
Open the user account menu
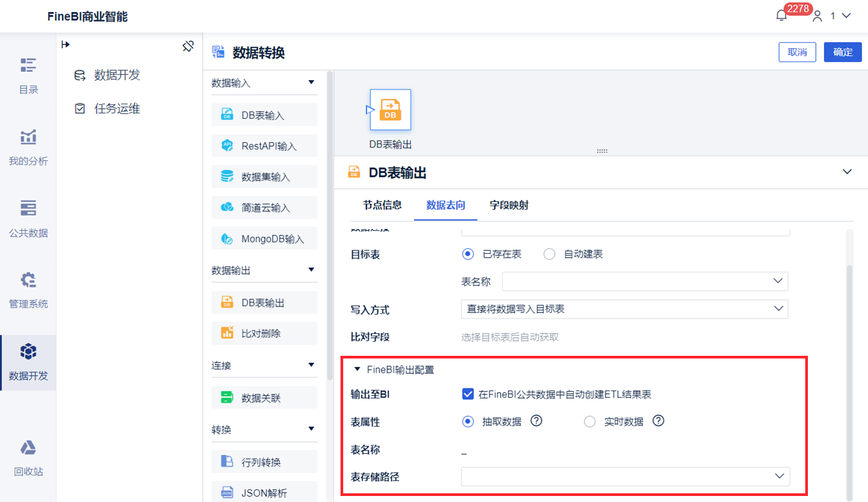831,16
